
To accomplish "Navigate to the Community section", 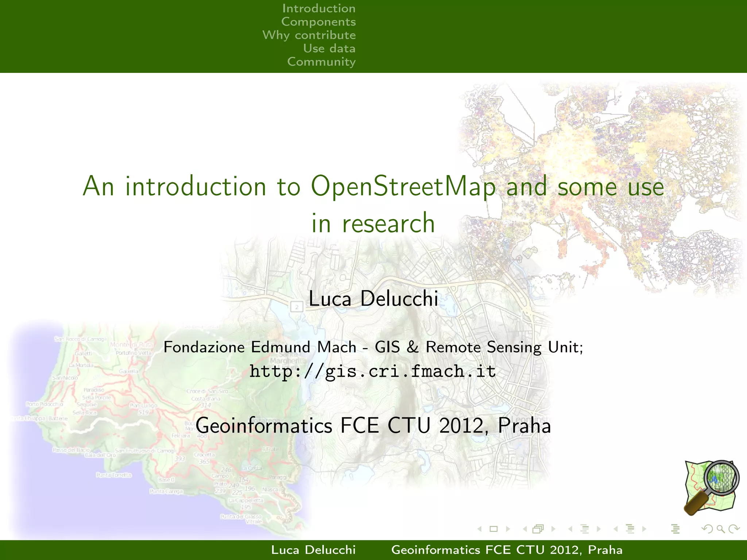I will point(321,62).
